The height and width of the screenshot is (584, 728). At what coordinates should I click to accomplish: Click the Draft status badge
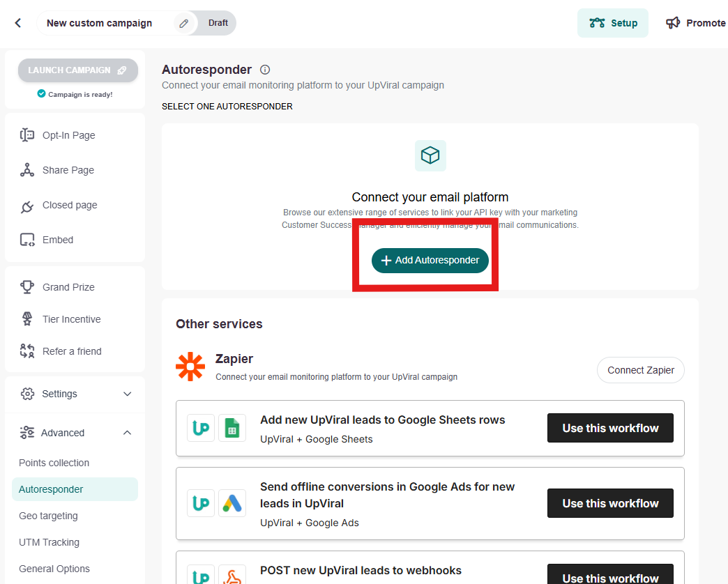218,23
